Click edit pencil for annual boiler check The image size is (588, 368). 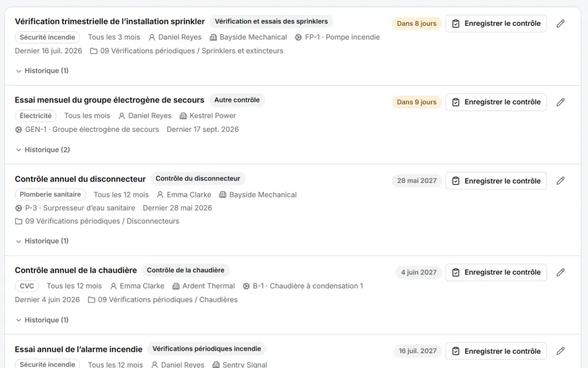click(560, 272)
